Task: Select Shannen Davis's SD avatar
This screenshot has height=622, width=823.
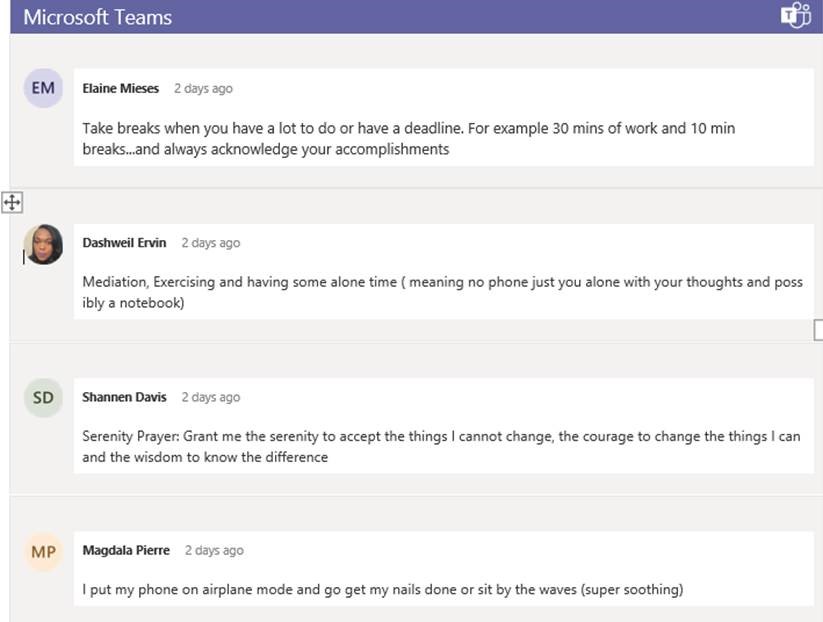Action: coord(43,397)
